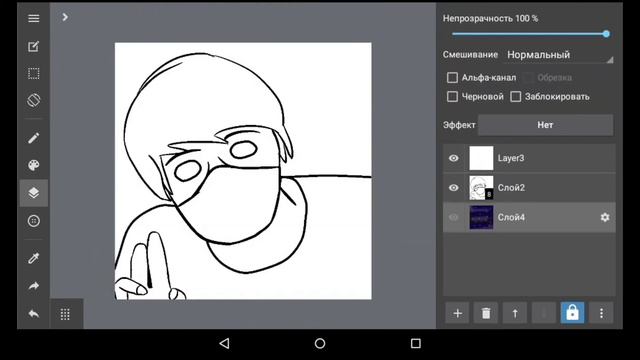The width and height of the screenshot is (640, 360).
Task: Select the Слой4 thumbnail
Action: [481, 217]
